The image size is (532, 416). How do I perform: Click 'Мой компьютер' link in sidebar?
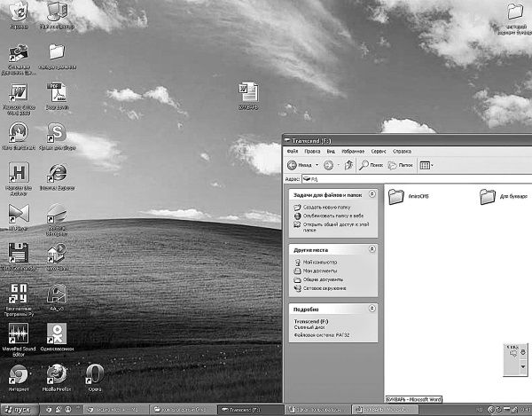pyautogui.click(x=320, y=263)
